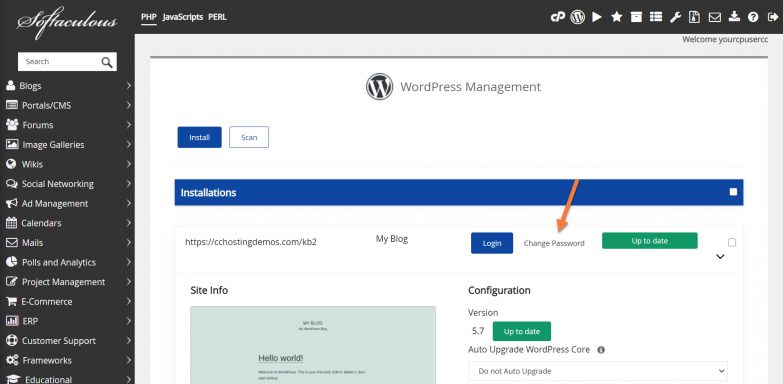Click the Ad Management megaphone icon

[11, 203]
